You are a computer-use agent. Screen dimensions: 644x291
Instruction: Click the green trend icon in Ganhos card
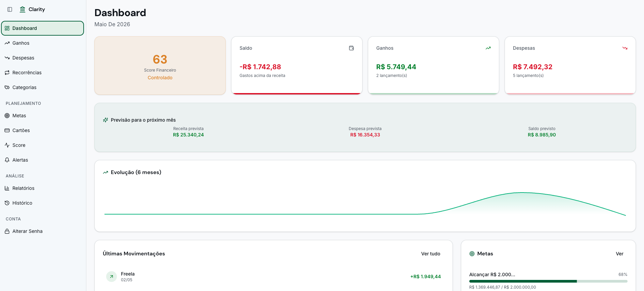[x=488, y=48]
